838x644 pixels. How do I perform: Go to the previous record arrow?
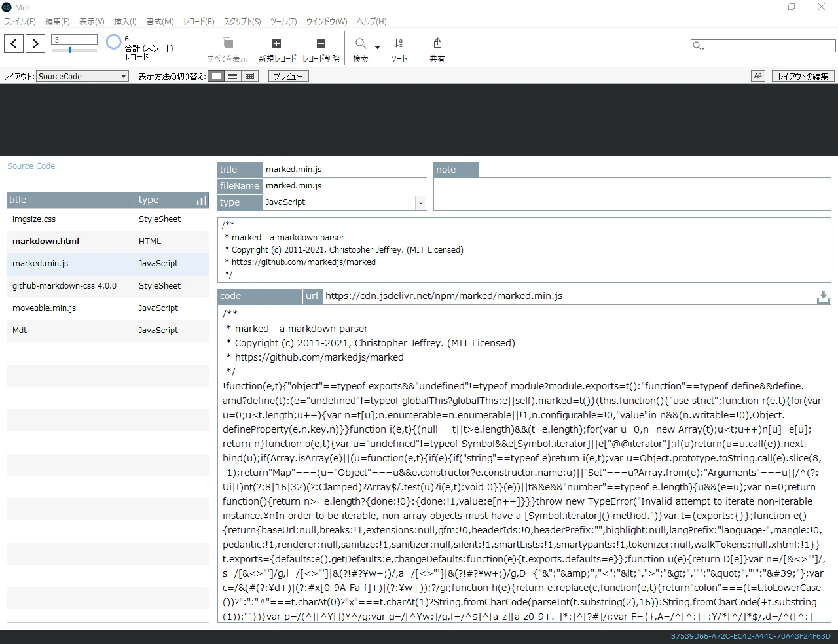(14, 44)
